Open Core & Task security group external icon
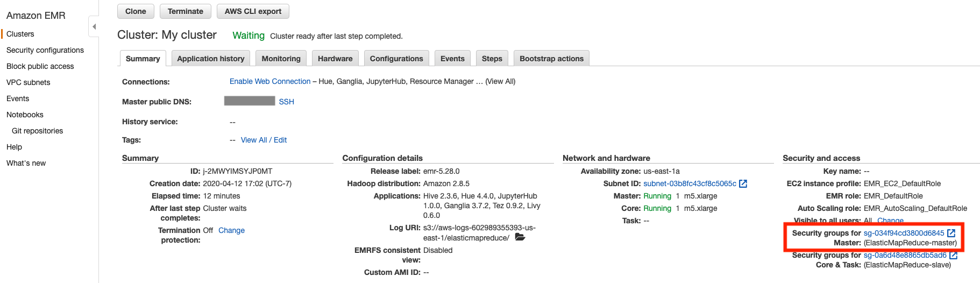Image resolution: width=980 pixels, height=283 pixels. click(954, 255)
